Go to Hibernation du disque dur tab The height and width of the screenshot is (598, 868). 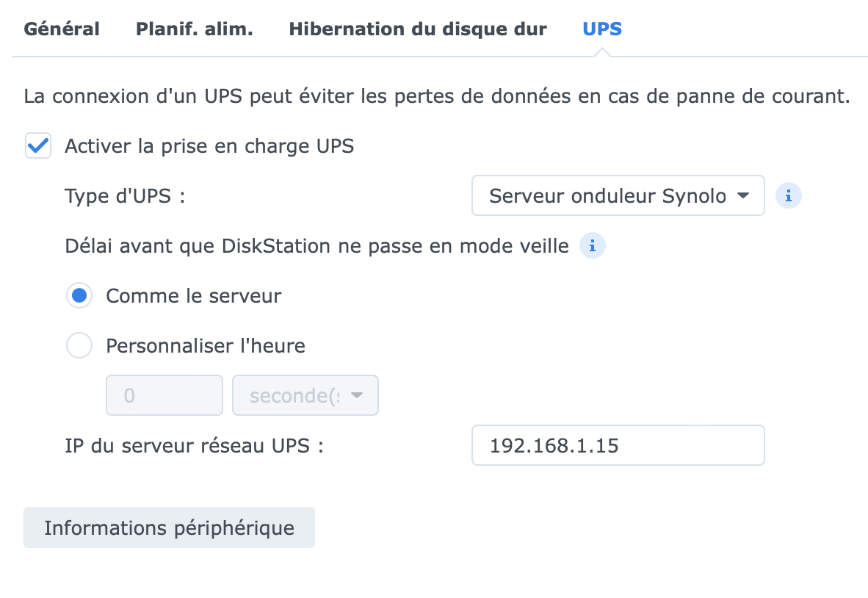(x=418, y=29)
